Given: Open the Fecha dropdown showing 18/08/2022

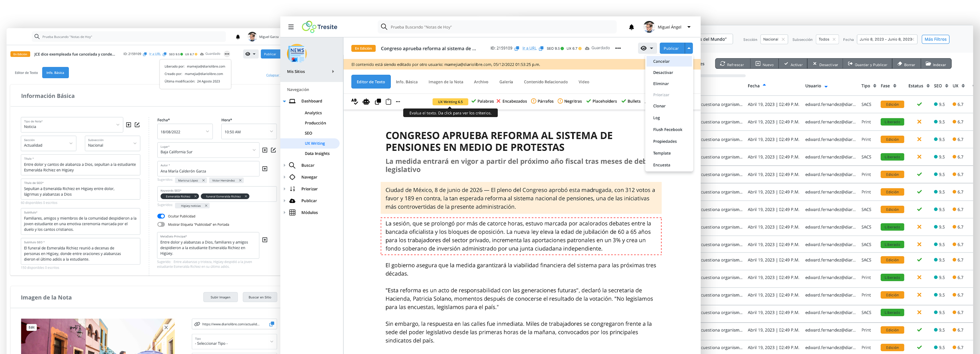Looking at the screenshot, I should tap(185, 131).
